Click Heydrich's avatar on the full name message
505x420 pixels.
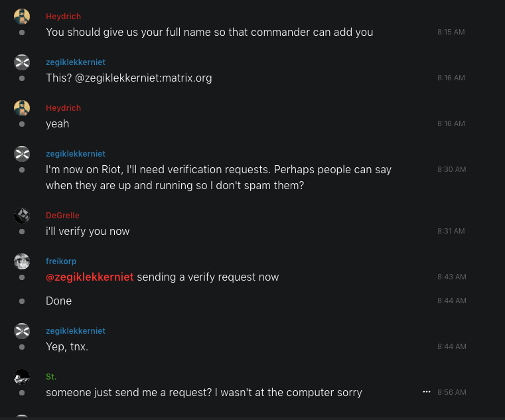tap(22, 16)
